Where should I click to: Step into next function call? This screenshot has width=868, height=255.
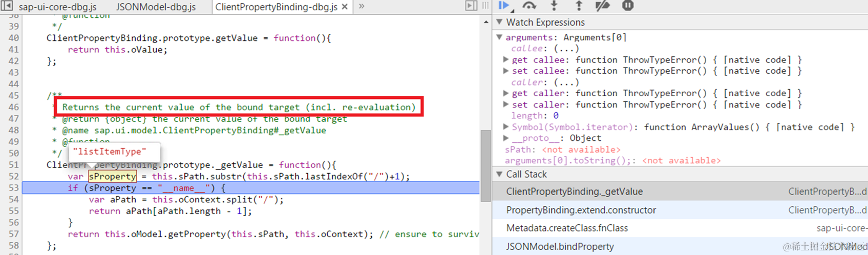pyautogui.click(x=554, y=6)
